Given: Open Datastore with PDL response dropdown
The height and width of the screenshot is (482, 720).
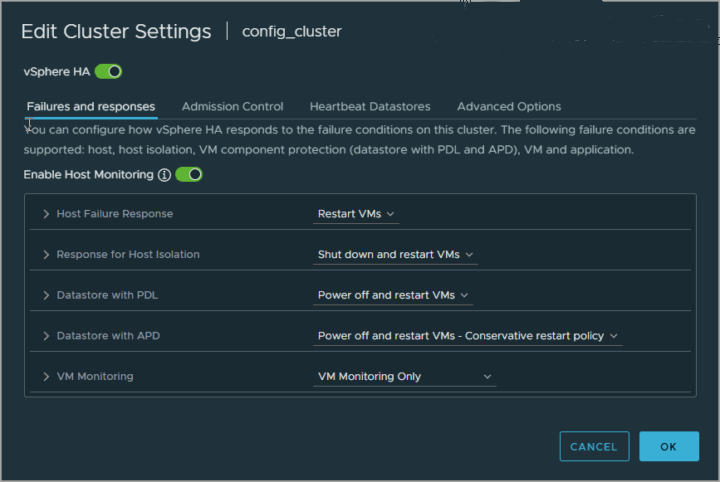Looking at the screenshot, I should [393, 295].
